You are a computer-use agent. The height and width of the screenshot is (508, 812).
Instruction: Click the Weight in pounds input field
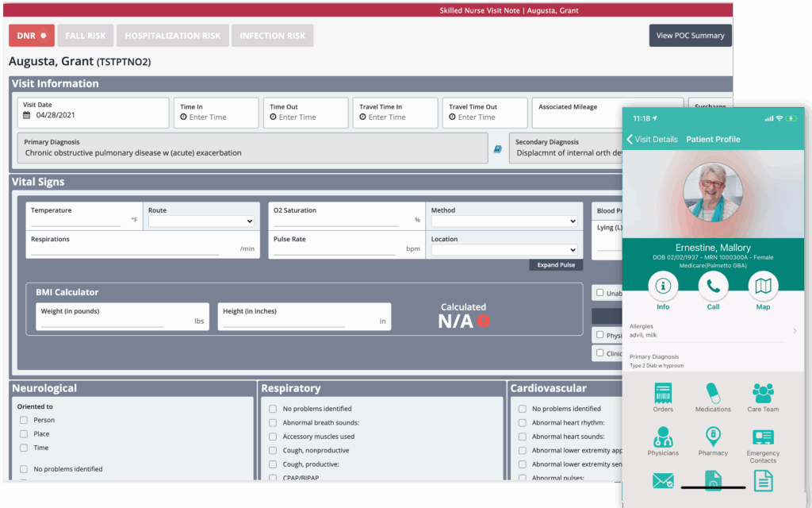101,321
